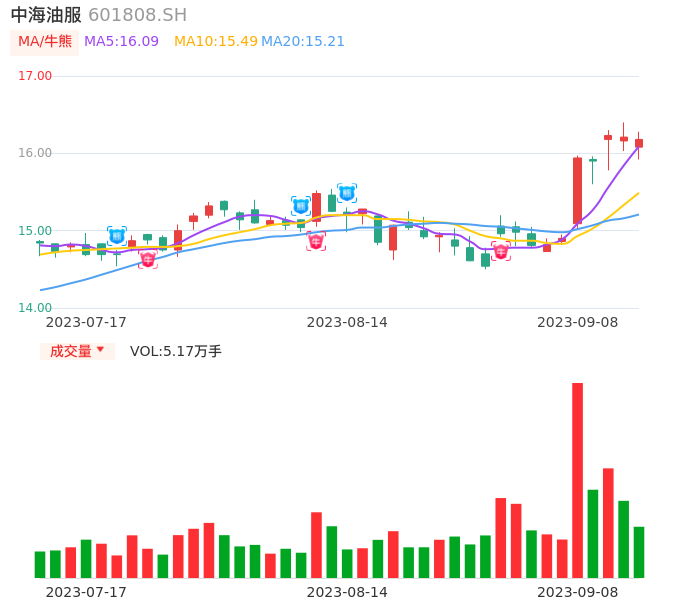Select the MA20:15.21 legend label
Image resolution: width=686 pixels, height=606 pixels.
tap(303, 42)
